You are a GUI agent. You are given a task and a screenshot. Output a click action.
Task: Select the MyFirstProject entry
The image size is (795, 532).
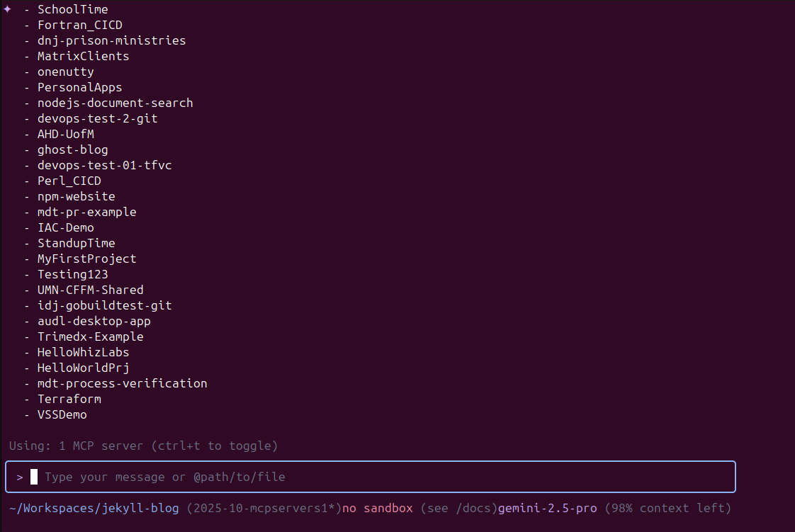(86, 259)
